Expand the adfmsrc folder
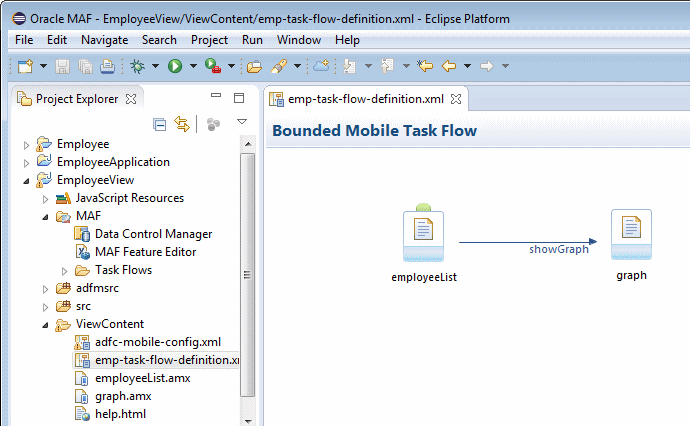690x426 pixels. [45, 289]
